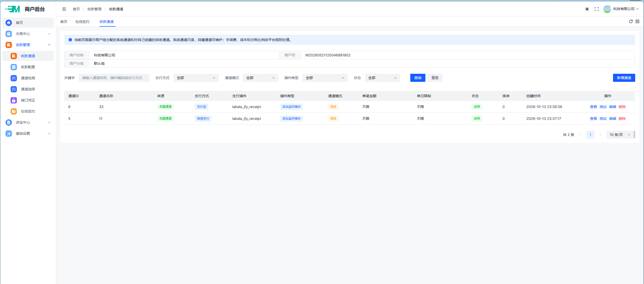Enter fullscreen mode via the header icon
Viewport: 644px width, 284px height.
click(597, 9)
